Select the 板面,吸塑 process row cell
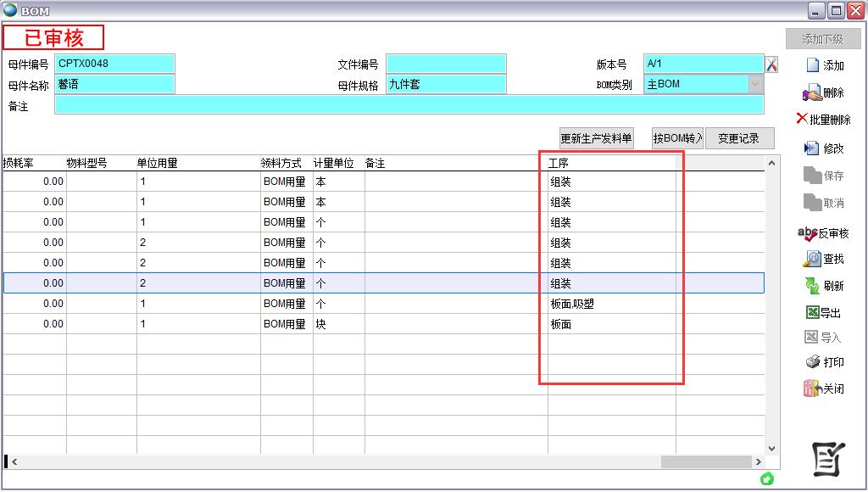Viewport: 868px width, 492px height. [x=610, y=304]
